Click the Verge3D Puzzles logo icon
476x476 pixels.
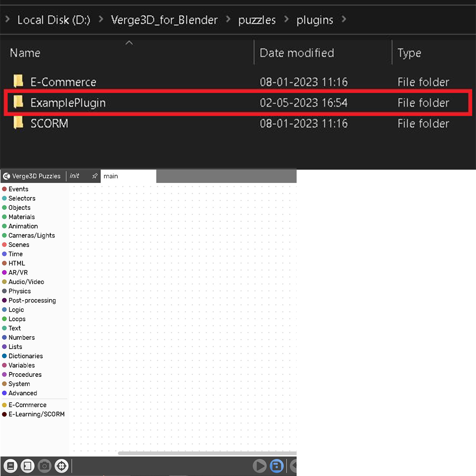click(x=6, y=176)
